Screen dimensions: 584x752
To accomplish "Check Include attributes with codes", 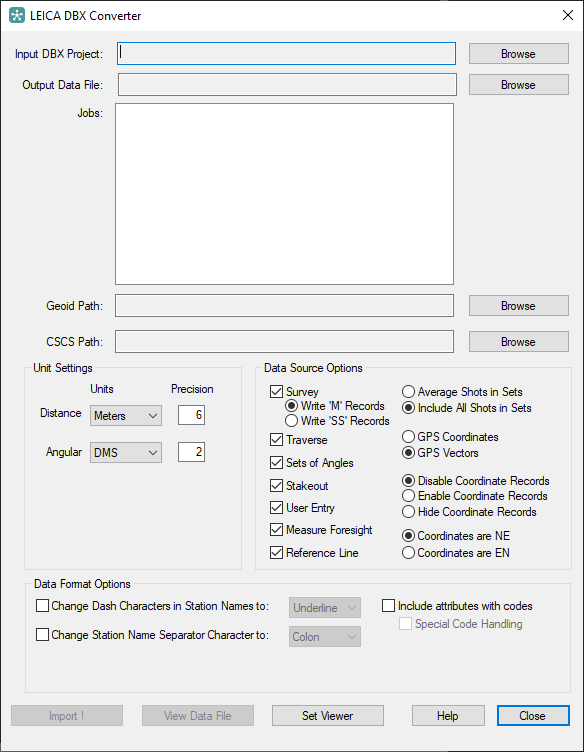I will (x=388, y=606).
